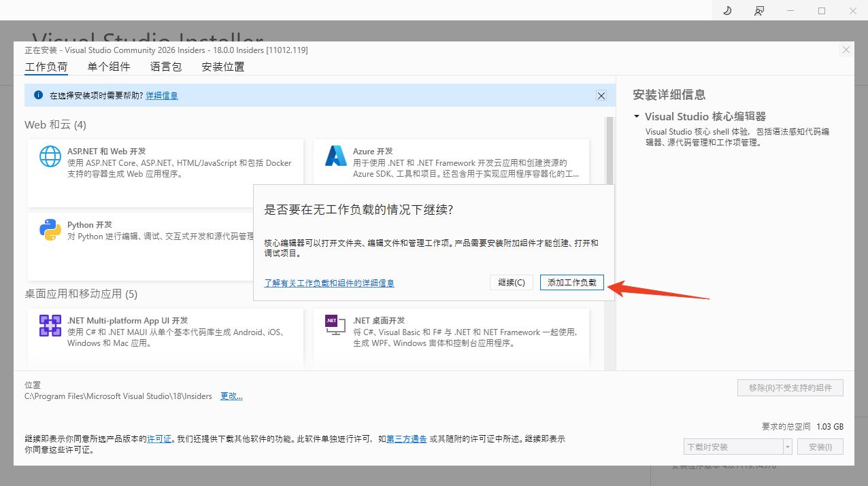
Task: Switch to the 单个组件 tab
Action: pyautogui.click(x=109, y=67)
